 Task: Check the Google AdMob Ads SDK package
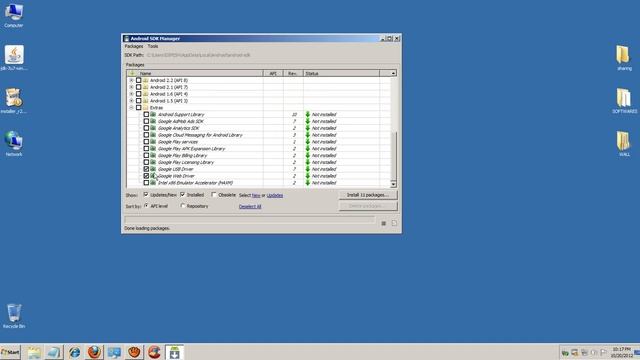[x=146, y=121]
